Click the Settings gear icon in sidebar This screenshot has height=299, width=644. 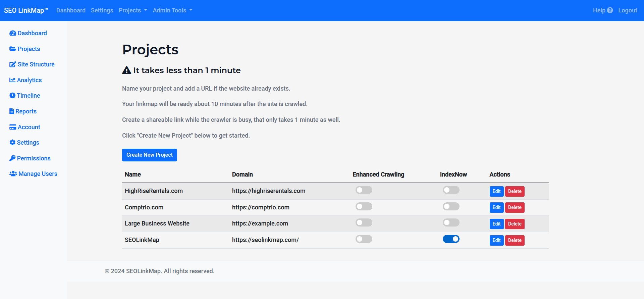click(x=12, y=143)
